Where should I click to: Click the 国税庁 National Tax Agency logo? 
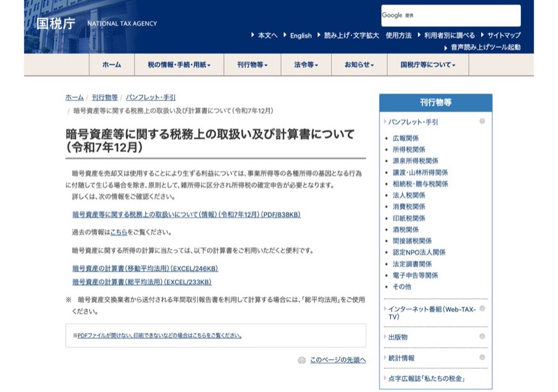[97, 24]
